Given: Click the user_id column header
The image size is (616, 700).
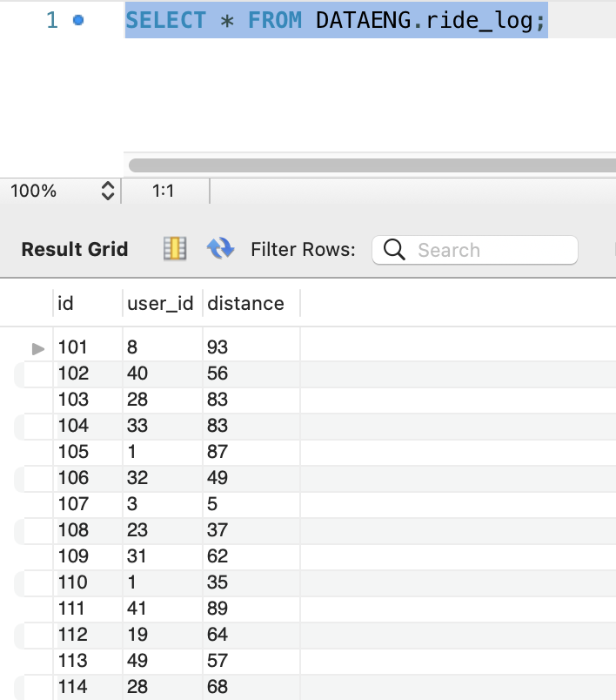Looking at the screenshot, I should point(160,303).
